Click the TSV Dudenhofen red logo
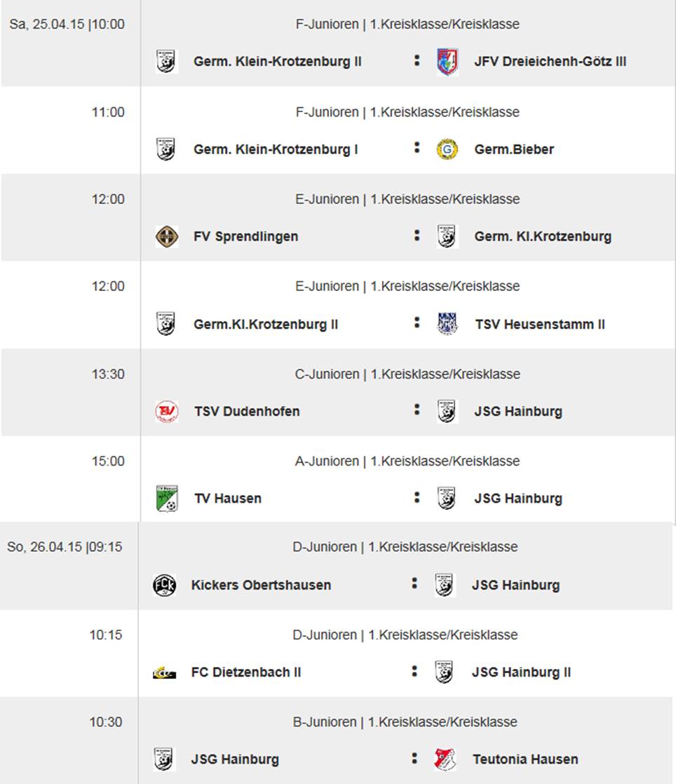The image size is (676, 784). [166, 411]
